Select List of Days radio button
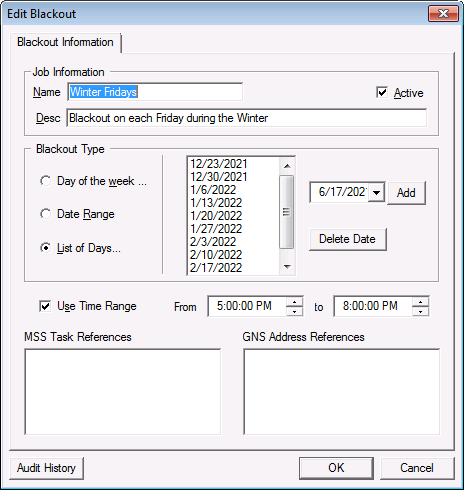 pyautogui.click(x=46, y=248)
